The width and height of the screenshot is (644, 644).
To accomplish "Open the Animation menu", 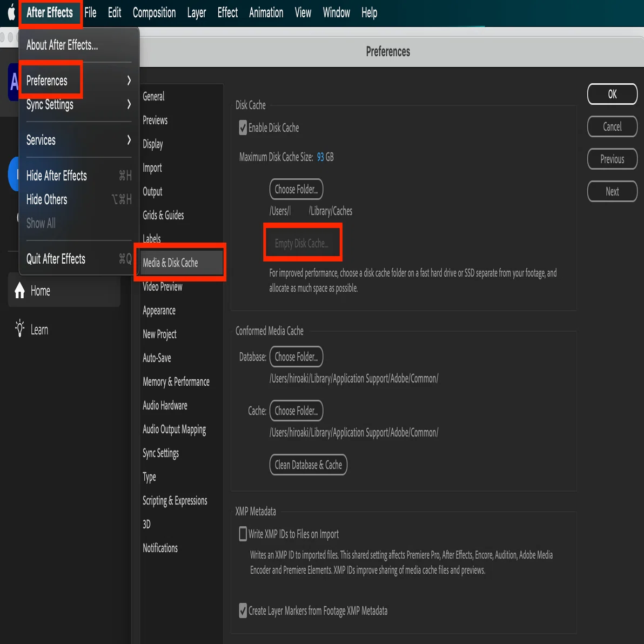I will tap(266, 13).
